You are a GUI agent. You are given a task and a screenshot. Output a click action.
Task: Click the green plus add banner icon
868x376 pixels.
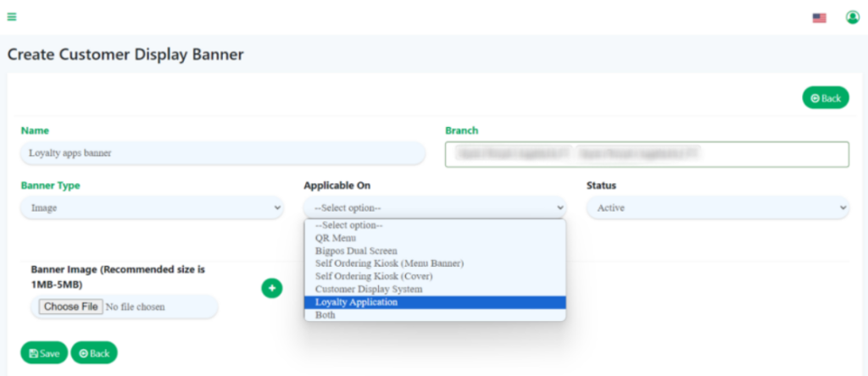pos(271,289)
